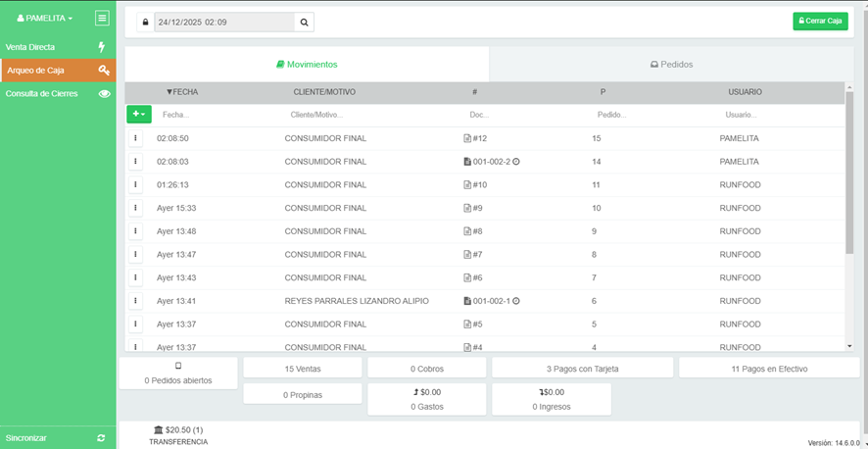Click the 0 Ingresos card
The image size is (868, 449).
pyautogui.click(x=552, y=399)
